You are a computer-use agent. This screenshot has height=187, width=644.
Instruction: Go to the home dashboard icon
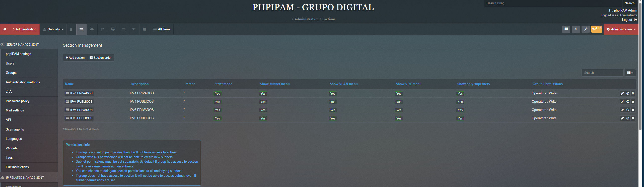pyautogui.click(x=5, y=29)
